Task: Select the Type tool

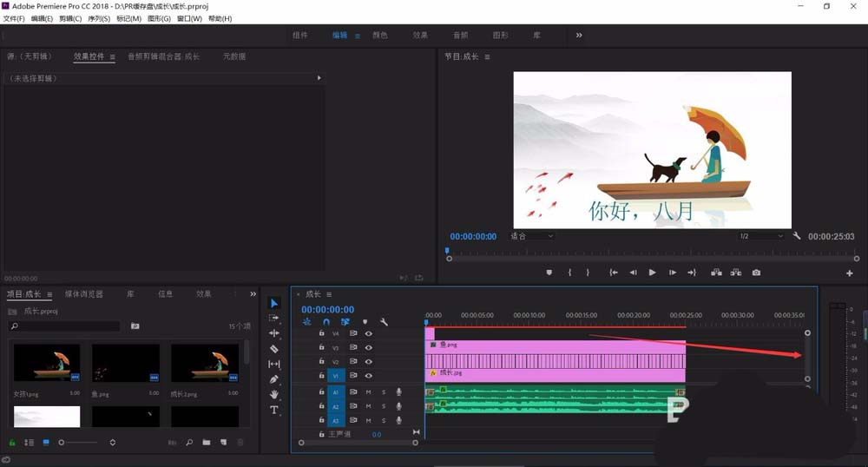Action: tap(274, 410)
